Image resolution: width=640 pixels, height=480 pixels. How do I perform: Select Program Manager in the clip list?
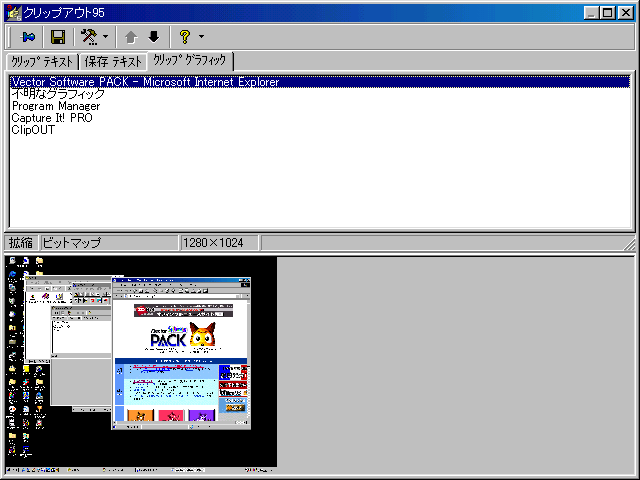click(x=56, y=106)
